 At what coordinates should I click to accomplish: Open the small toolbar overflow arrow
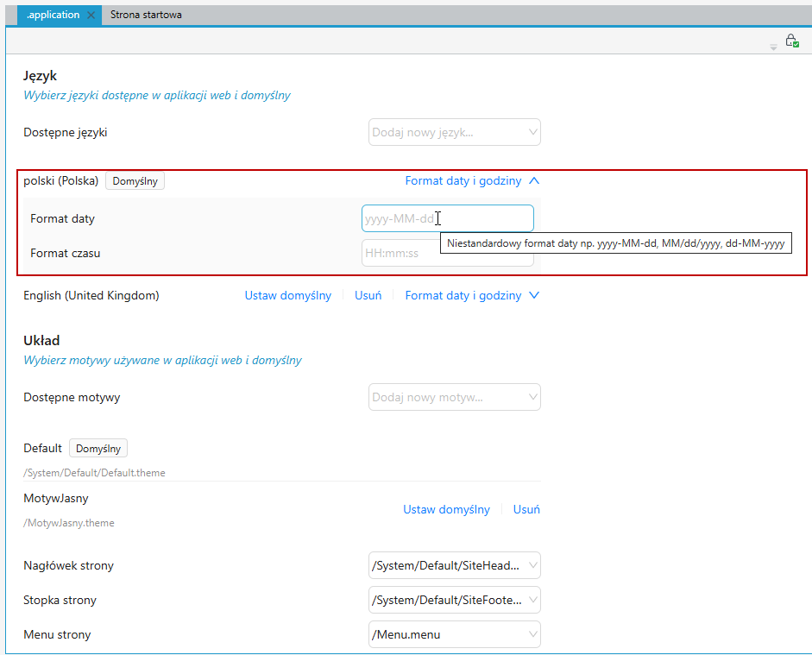(x=773, y=47)
